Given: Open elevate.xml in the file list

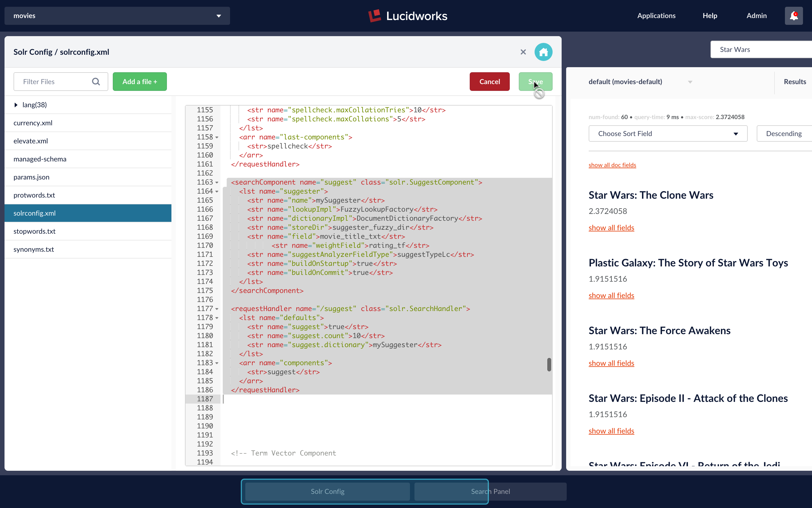Looking at the screenshot, I should click(88, 141).
